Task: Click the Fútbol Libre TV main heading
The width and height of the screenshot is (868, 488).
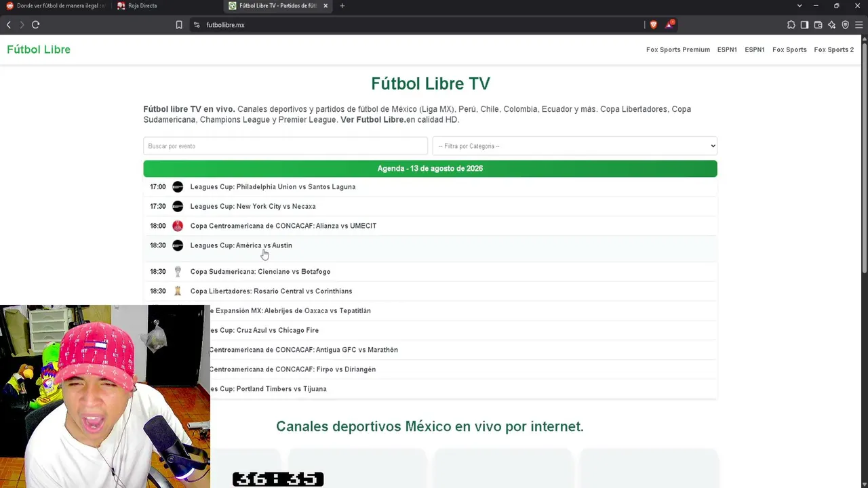Action: pyautogui.click(x=431, y=84)
